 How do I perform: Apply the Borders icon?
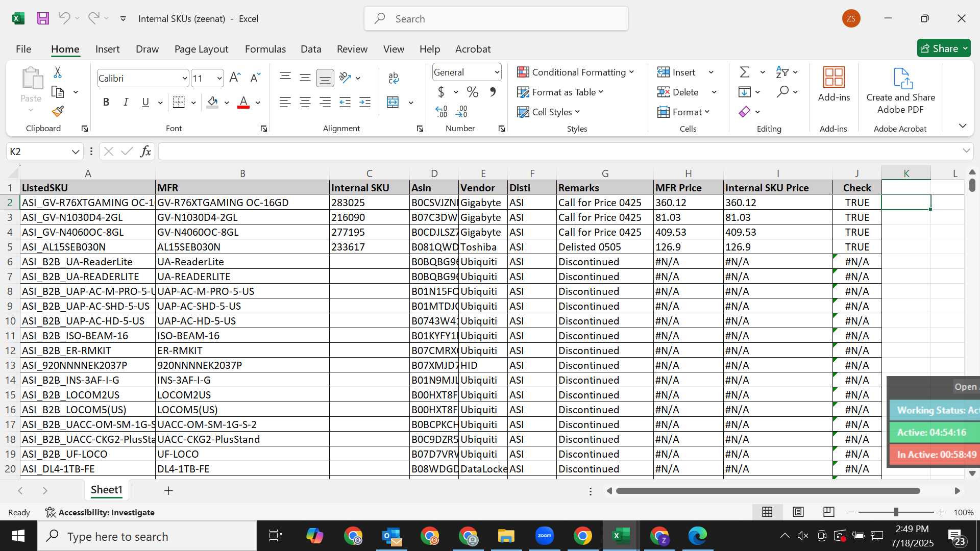179,102
